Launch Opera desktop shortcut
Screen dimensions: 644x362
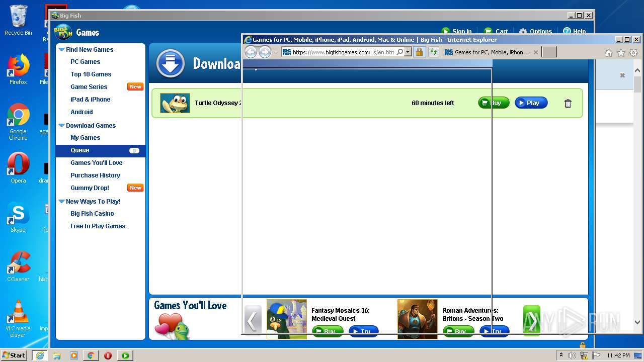click(18, 168)
